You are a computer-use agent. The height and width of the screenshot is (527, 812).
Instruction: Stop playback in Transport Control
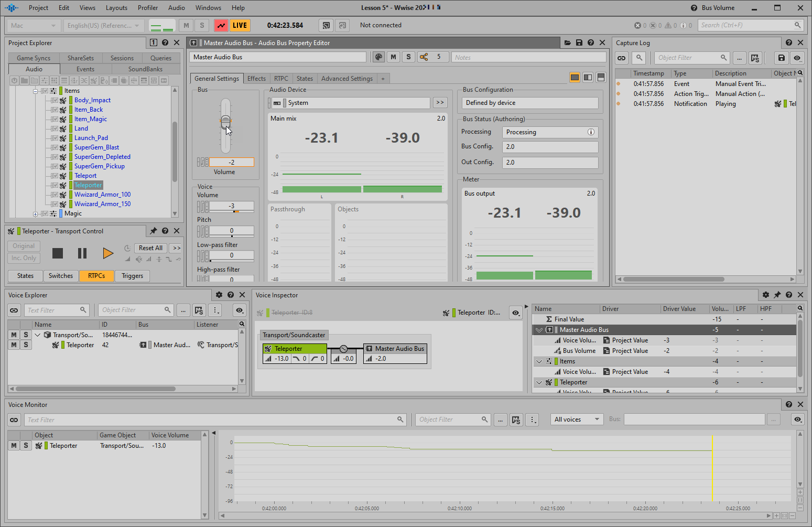coord(58,253)
